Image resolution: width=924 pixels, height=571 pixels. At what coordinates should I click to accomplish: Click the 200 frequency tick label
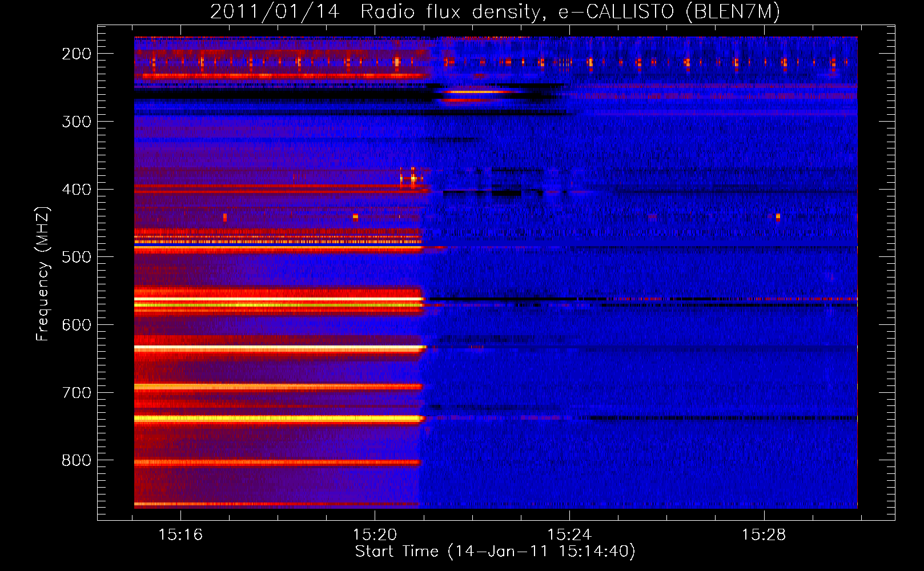(x=77, y=54)
